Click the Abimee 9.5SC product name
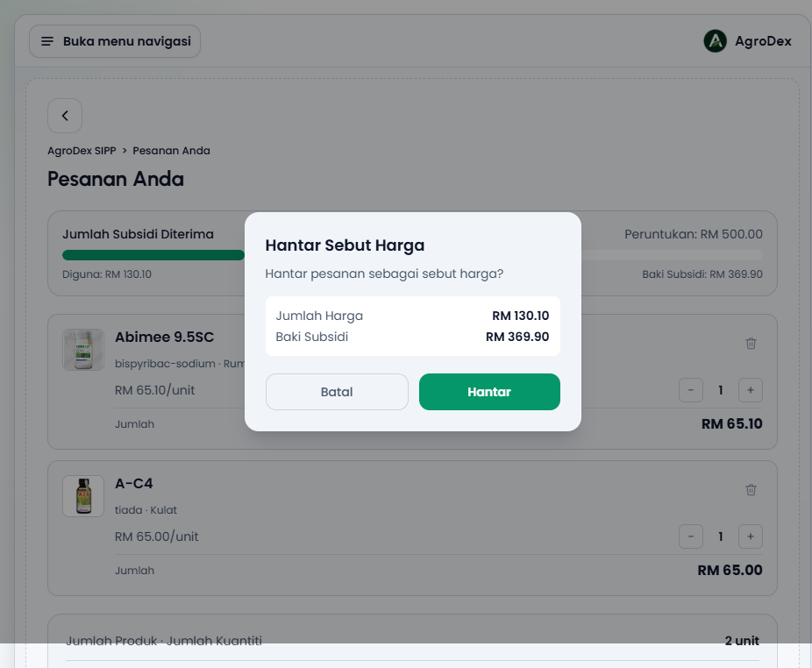 click(165, 338)
